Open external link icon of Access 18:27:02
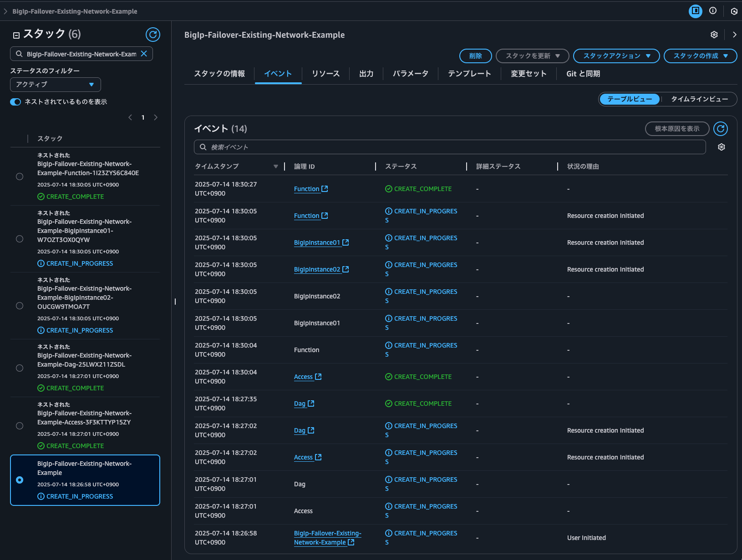 pyautogui.click(x=318, y=457)
